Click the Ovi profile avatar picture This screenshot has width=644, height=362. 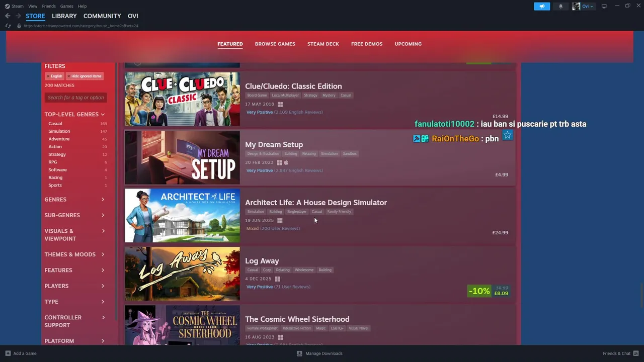click(576, 6)
